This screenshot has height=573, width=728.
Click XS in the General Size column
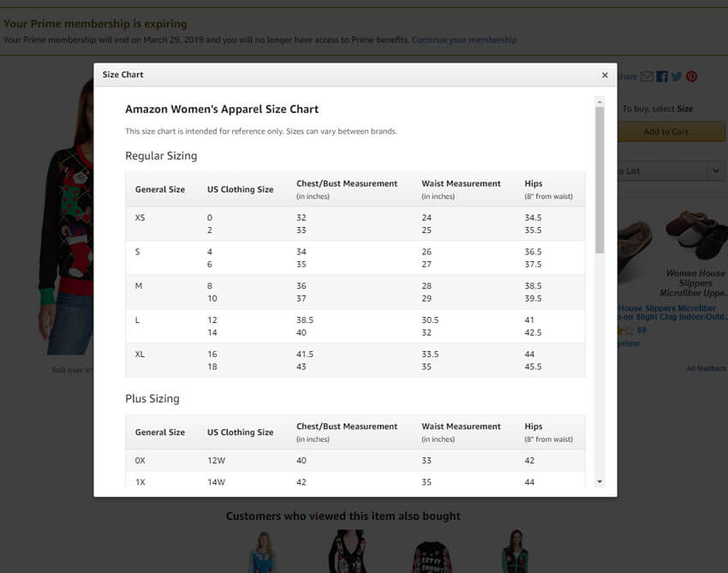tap(140, 218)
